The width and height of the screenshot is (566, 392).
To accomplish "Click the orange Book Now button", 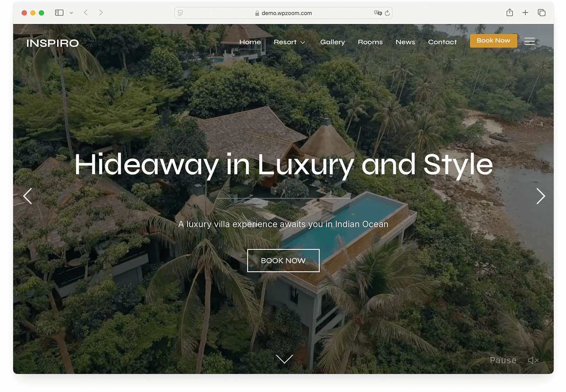I will [493, 41].
